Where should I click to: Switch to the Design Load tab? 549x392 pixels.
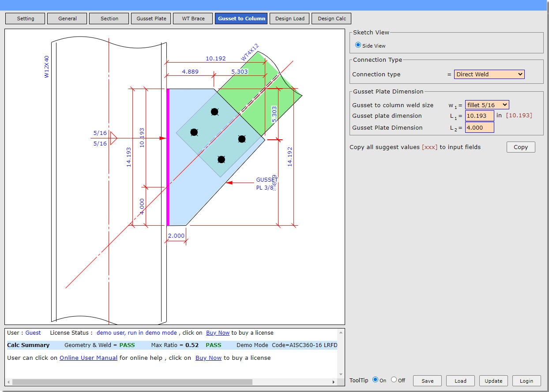[x=290, y=19]
